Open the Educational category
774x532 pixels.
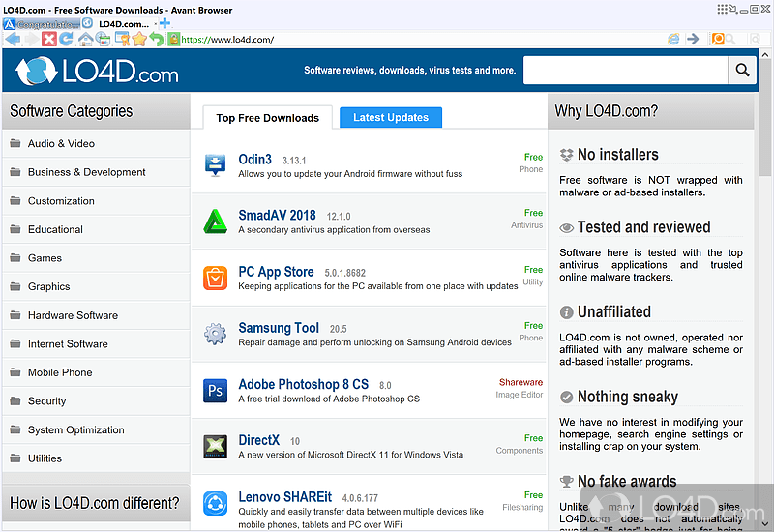tap(96, 229)
